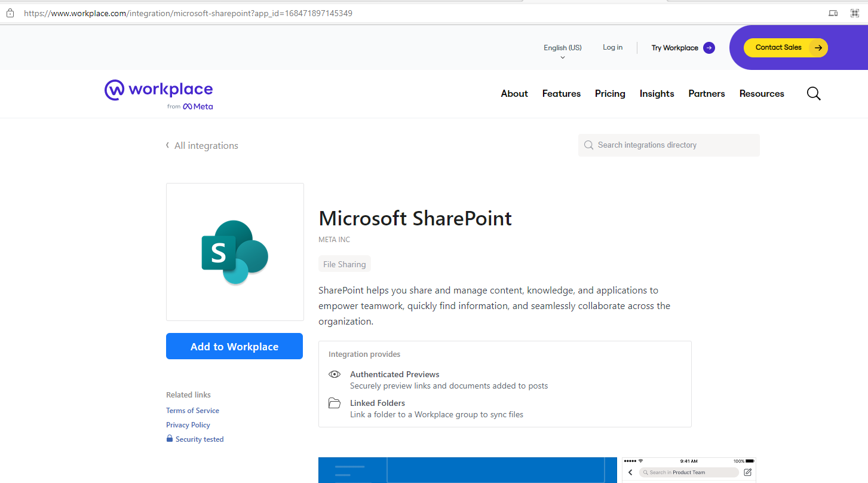Viewport: 868px width, 483px height.
Task: Click 'Securely preview links and documents' description
Action: [449, 386]
